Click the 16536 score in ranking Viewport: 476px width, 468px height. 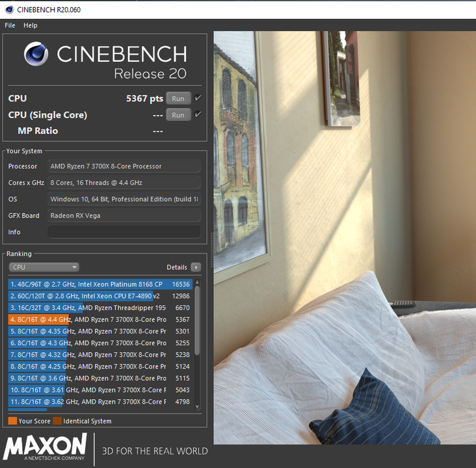[181, 285]
